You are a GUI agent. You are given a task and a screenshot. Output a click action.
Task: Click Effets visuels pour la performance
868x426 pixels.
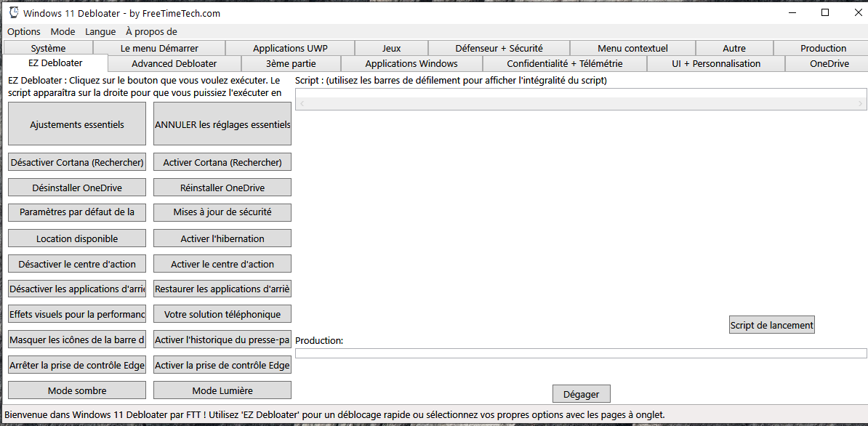[x=77, y=314]
